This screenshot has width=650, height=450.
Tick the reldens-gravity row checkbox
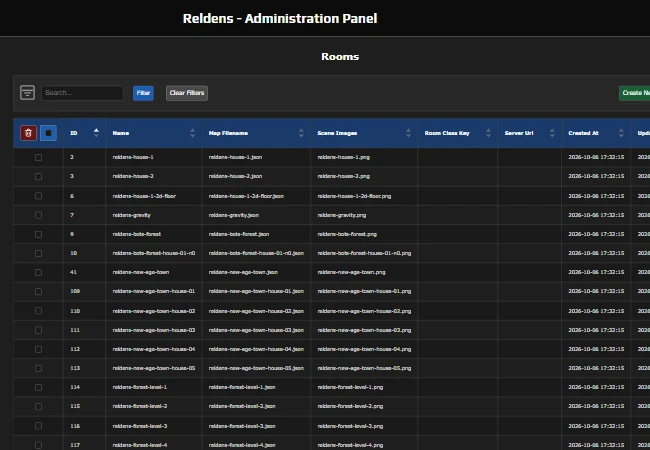(x=39, y=215)
